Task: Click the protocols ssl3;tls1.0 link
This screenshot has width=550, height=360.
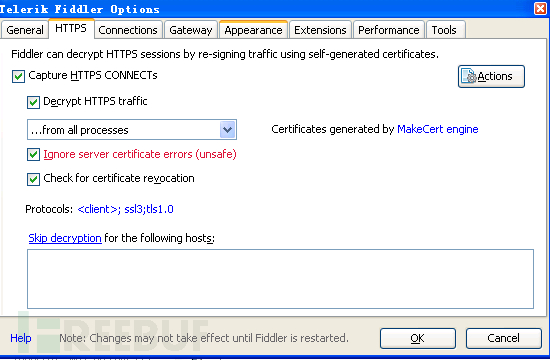Action: [125, 209]
